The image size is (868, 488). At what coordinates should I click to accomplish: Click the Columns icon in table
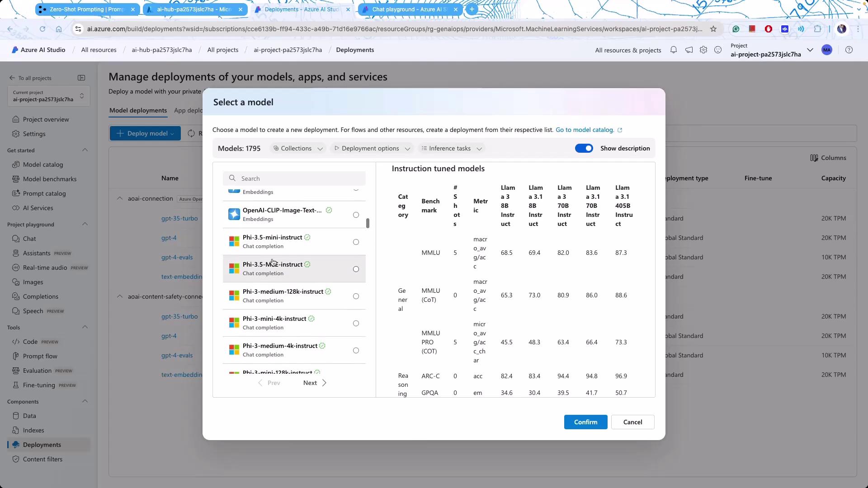[x=814, y=158]
